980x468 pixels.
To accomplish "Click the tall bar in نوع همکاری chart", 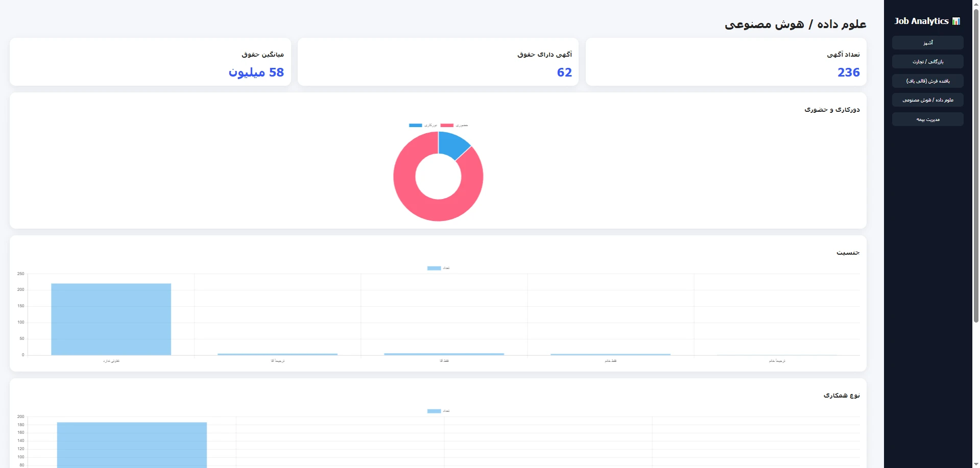I will (132, 445).
